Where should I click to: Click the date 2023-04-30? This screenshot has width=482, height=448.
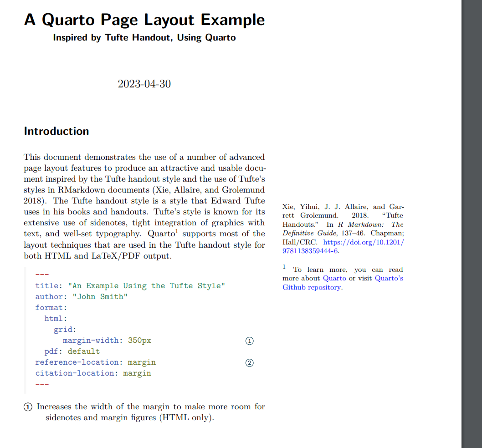pos(144,84)
